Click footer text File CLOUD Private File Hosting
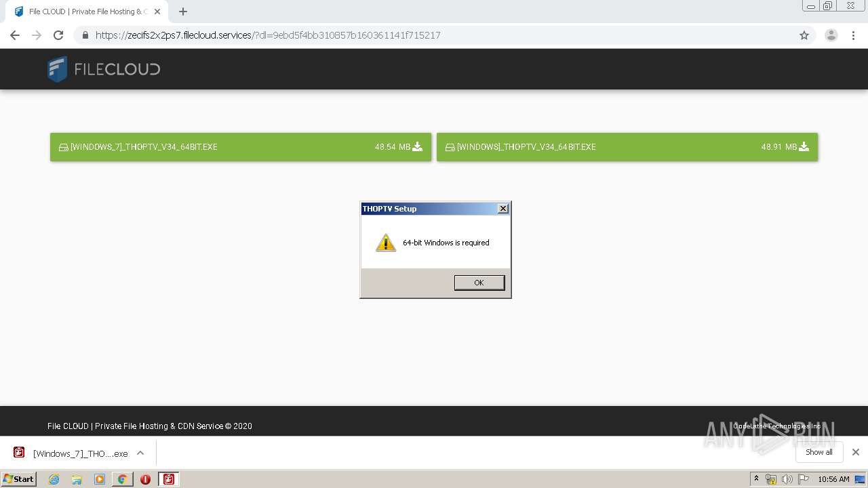The width and height of the screenshot is (868, 488). coord(150,426)
